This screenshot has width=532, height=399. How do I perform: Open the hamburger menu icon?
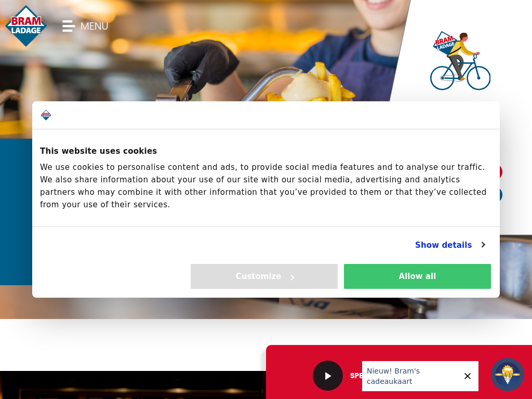69,26
